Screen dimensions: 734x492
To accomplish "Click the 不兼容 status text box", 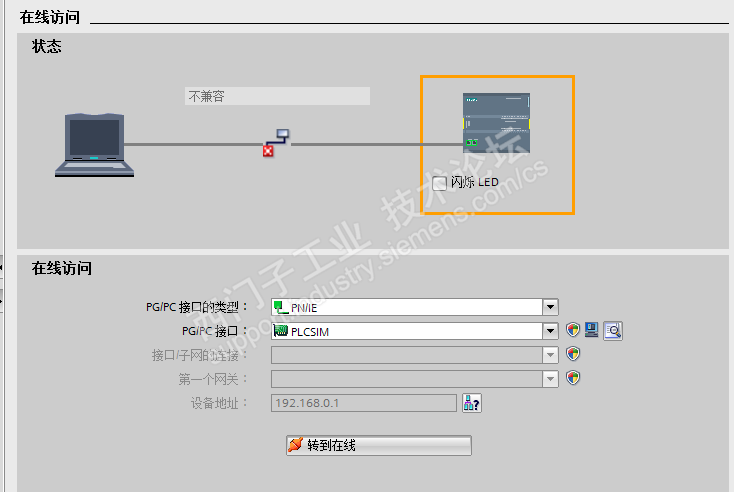I will (x=277, y=96).
